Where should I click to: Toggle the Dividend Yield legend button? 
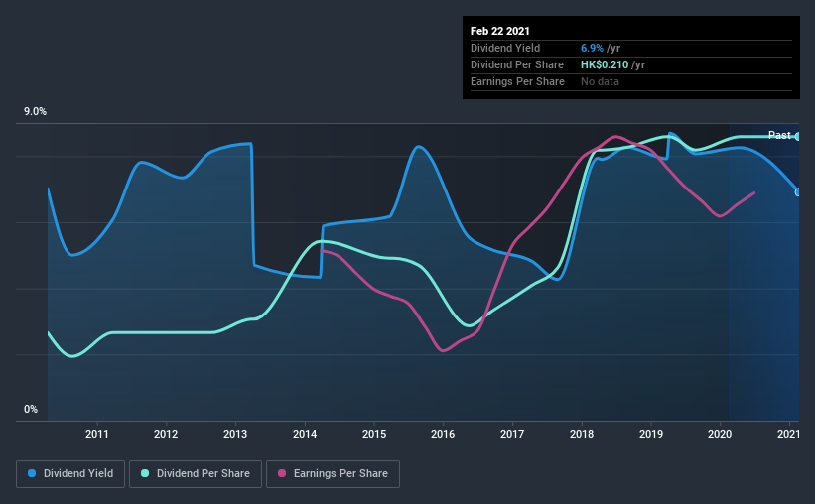(x=70, y=474)
